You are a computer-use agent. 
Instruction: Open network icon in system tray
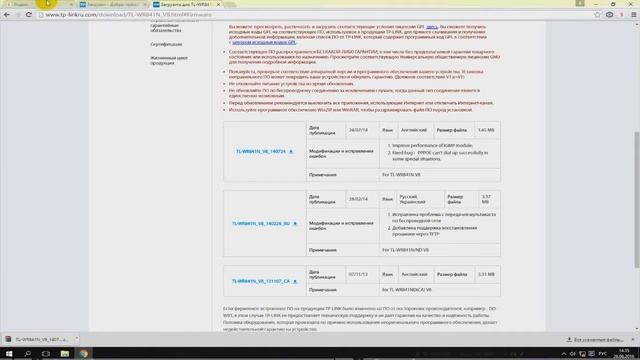click(582, 354)
